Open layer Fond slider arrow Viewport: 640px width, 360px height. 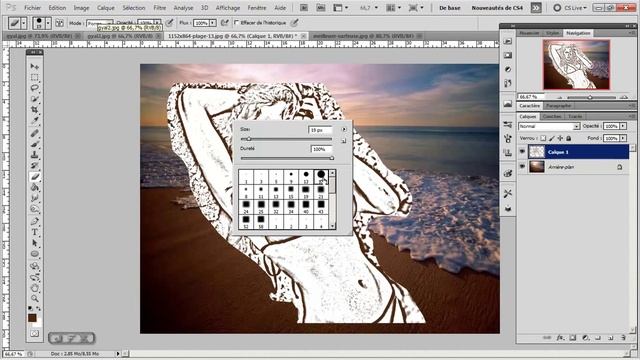pyautogui.click(x=623, y=138)
